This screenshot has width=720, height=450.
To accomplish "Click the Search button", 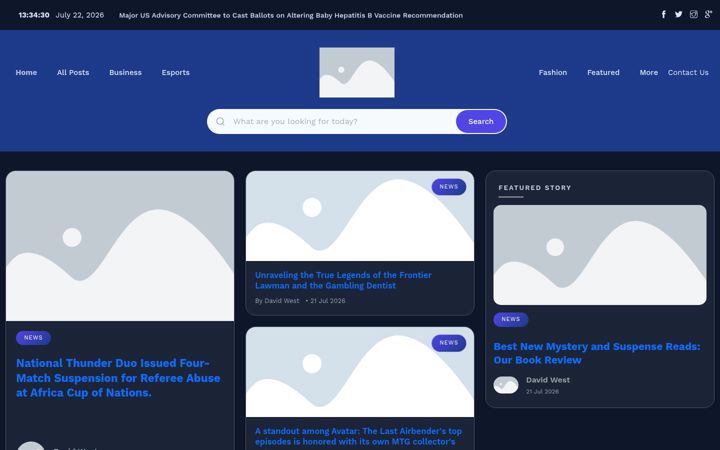I will (481, 121).
